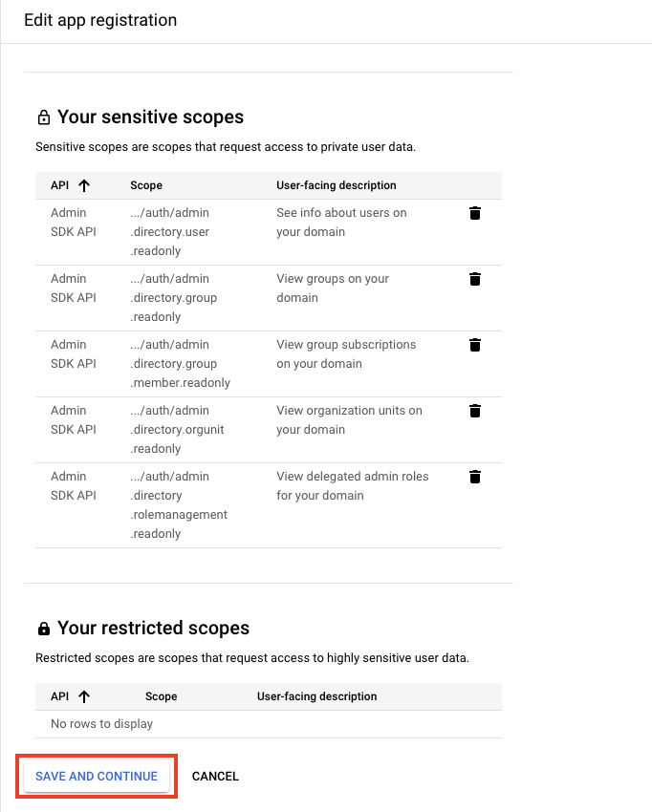Click the trash icon on the top scope row
Screen dimensions: 652x812
[x=475, y=213]
